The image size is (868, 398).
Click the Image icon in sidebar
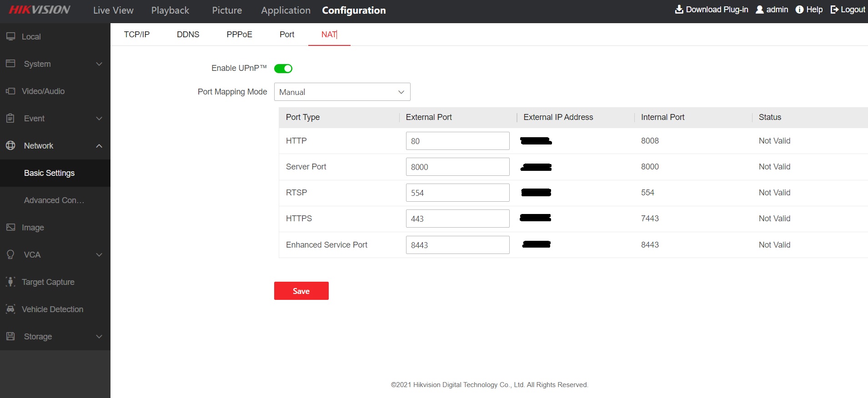pyautogui.click(x=10, y=227)
